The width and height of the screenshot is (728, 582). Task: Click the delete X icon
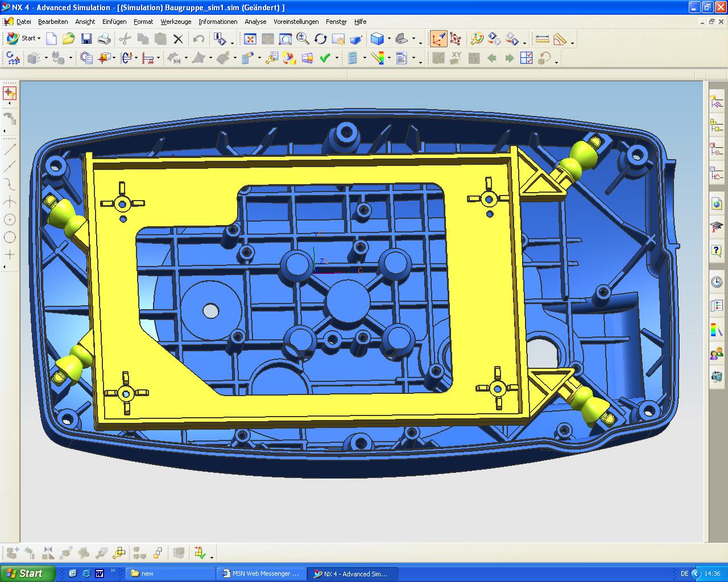coord(178,39)
